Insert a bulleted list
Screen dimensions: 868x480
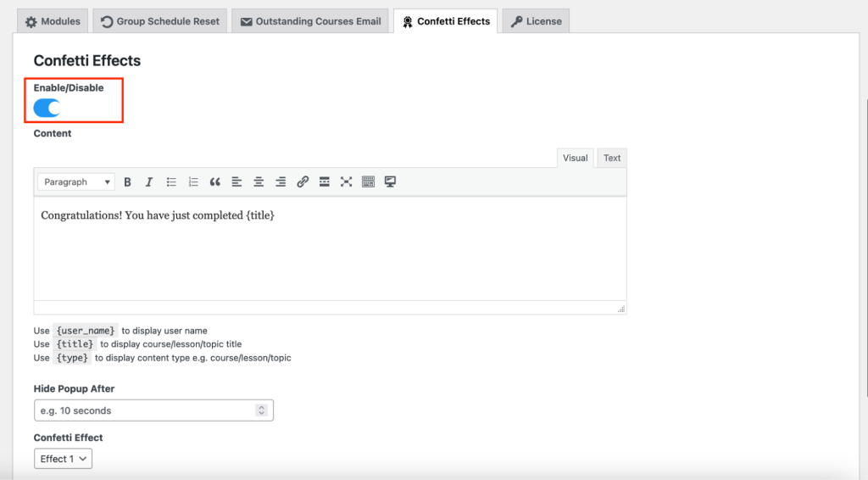(x=171, y=181)
